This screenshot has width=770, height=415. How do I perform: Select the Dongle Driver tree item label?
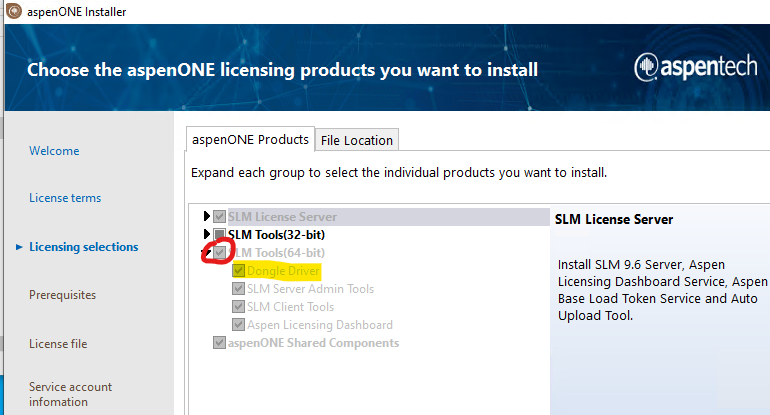pos(284,270)
